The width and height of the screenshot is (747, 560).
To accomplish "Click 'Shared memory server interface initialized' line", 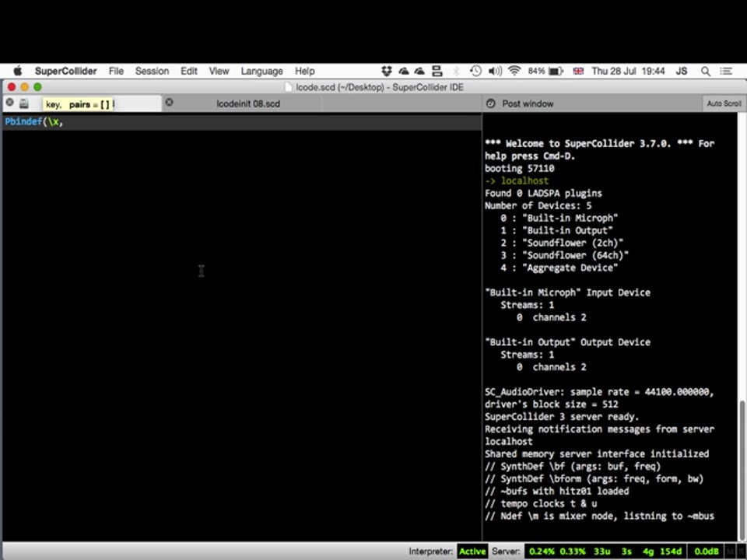I will [597, 453].
